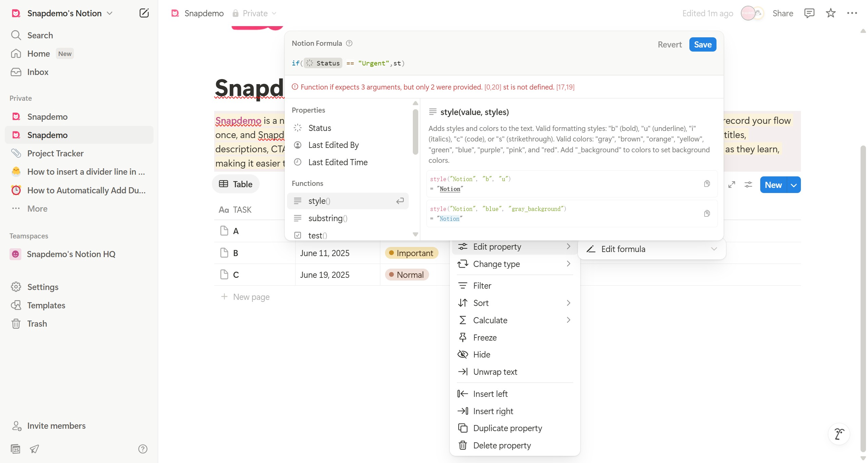Choose Insert left from the menu

pos(514,394)
